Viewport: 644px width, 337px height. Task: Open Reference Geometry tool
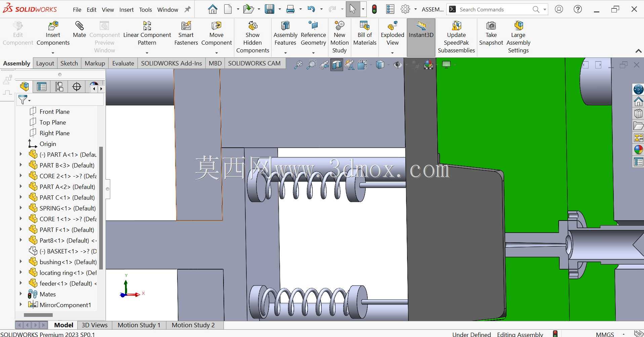tap(313, 34)
